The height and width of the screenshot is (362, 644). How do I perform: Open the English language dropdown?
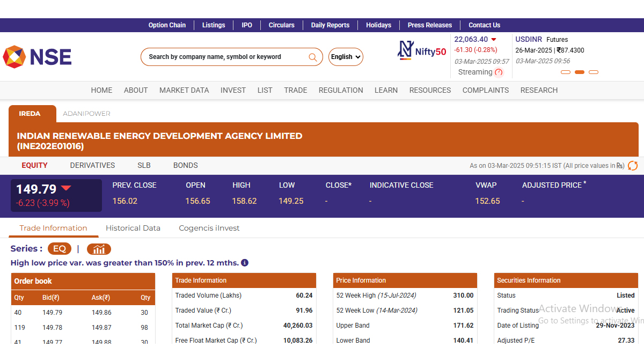[346, 57]
